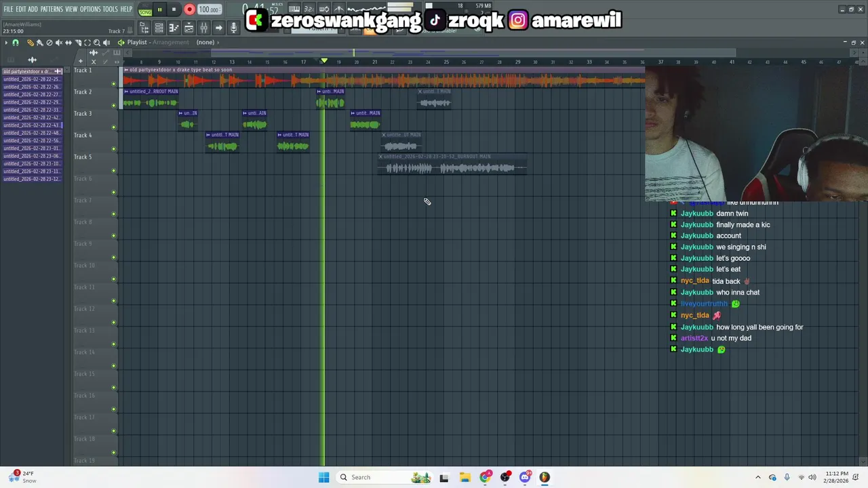868x488 pixels.
Task: Click the Playlist - Arrangement title
Action: coord(158,42)
